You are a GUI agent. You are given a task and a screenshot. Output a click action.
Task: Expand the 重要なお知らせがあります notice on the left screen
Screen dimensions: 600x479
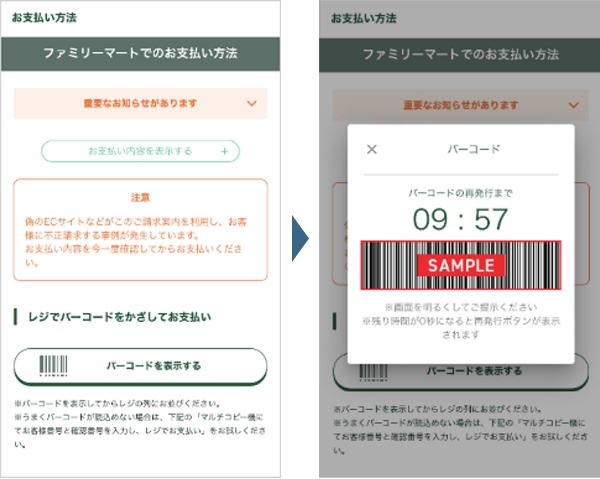click(140, 103)
